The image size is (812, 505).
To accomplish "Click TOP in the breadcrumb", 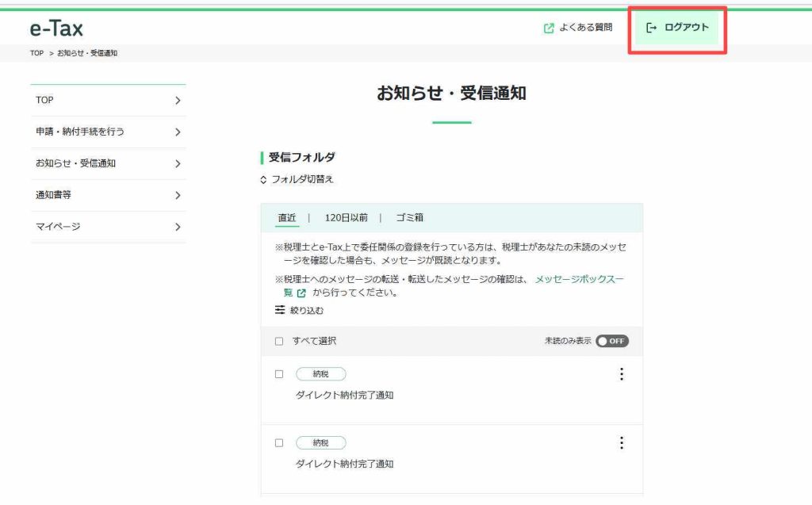I will click(x=36, y=53).
